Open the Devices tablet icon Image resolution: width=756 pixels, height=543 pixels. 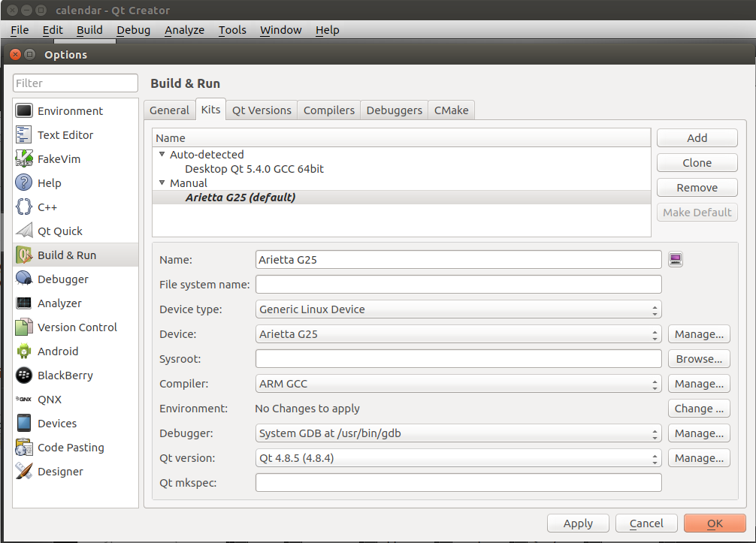[23, 424]
